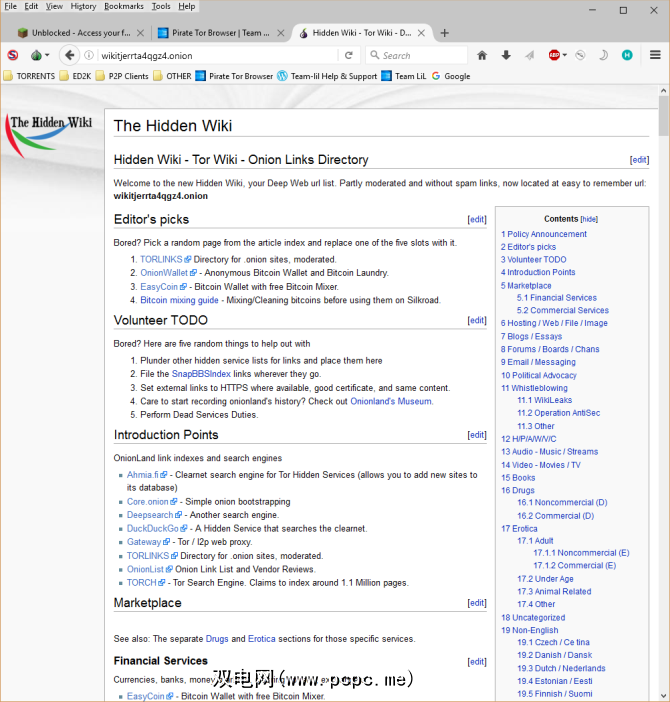
Task: Reload the current page
Action: pos(349,56)
